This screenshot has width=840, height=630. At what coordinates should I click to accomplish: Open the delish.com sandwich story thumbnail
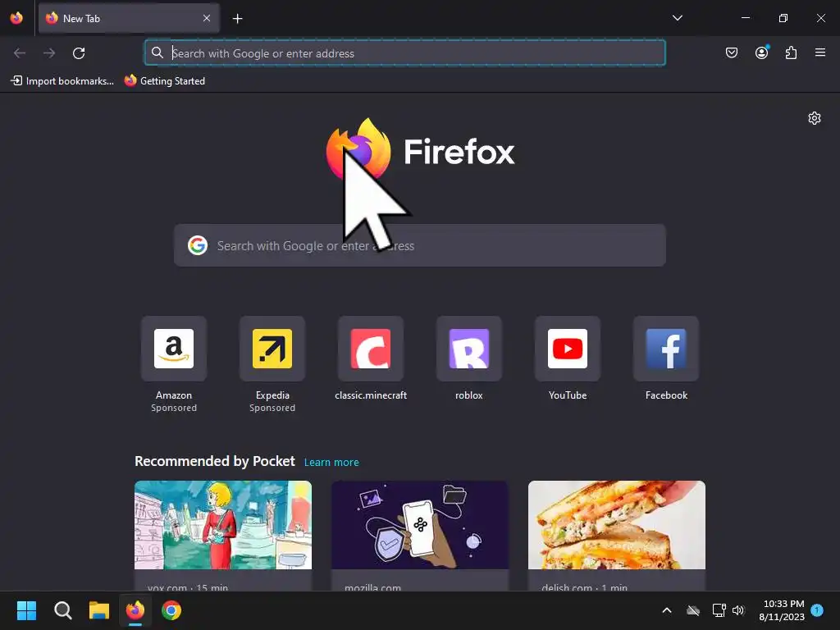617,525
